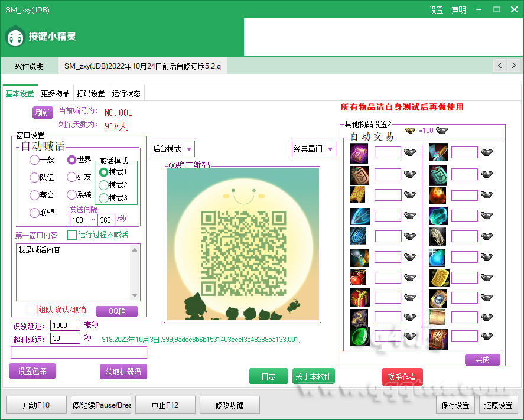
Task: Open the 软件说明 tab
Action: tap(30, 66)
